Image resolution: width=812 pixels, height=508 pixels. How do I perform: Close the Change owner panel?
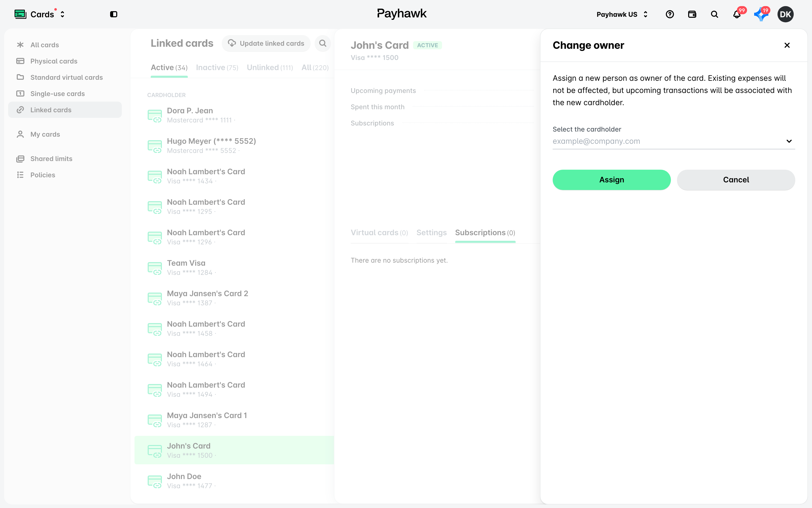(787, 45)
